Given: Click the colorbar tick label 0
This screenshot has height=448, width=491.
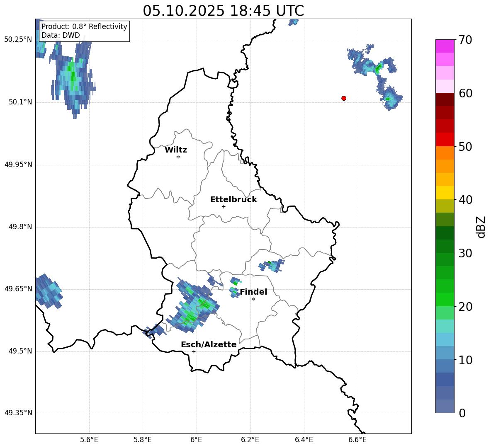Looking at the screenshot, I should 462,413.
